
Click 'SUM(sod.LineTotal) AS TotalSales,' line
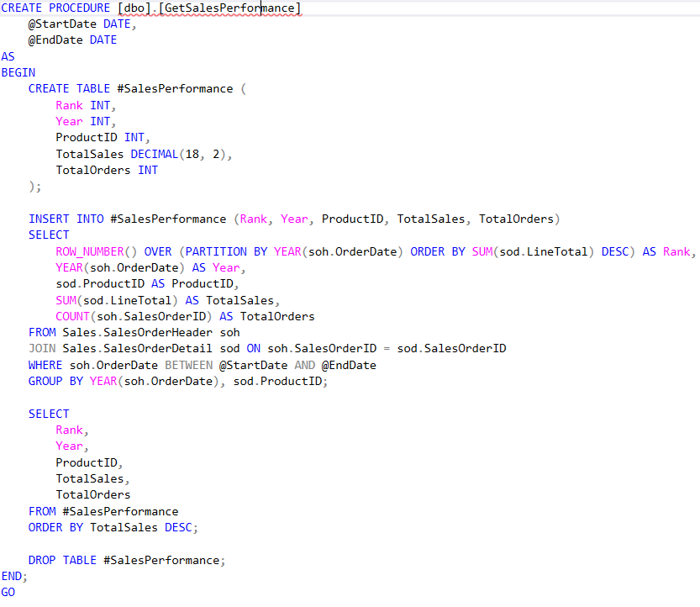click(x=167, y=301)
